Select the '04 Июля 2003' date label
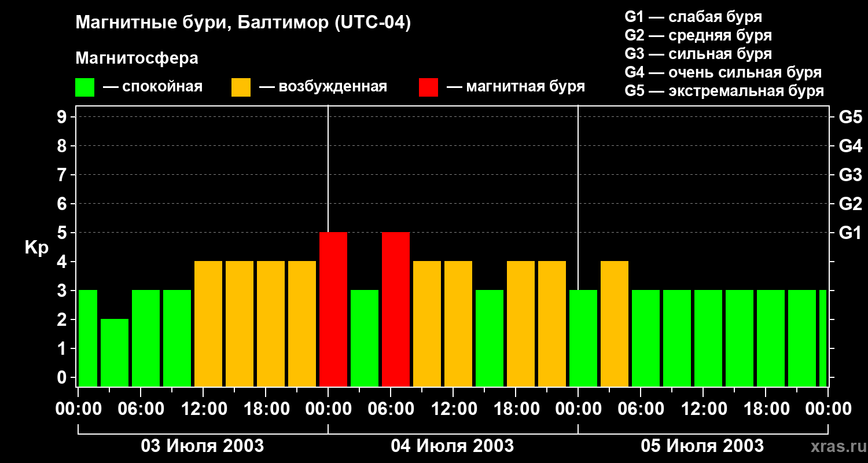Screen dimensions: 868x463 (453, 446)
